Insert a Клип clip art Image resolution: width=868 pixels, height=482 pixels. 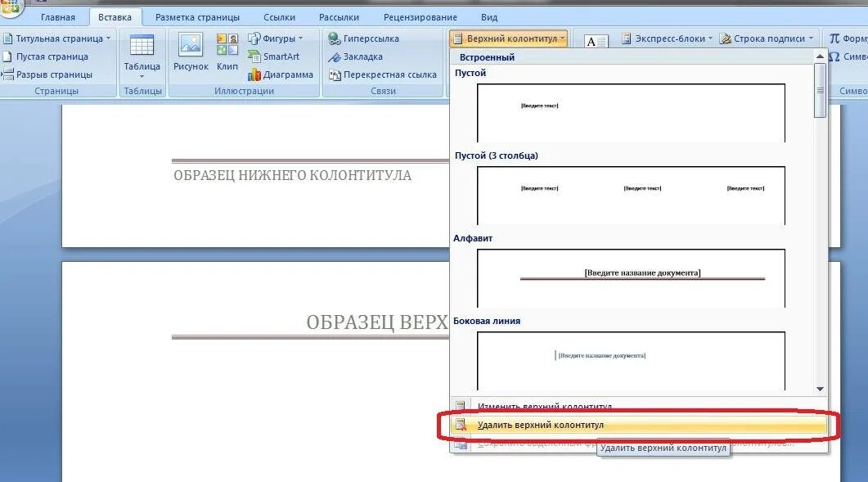(x=227, y=52)
